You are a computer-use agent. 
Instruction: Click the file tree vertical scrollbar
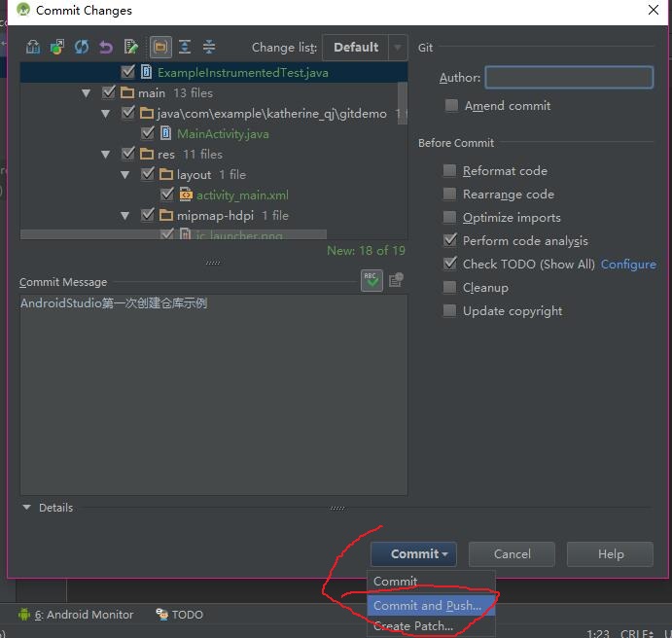click(403, 103)
